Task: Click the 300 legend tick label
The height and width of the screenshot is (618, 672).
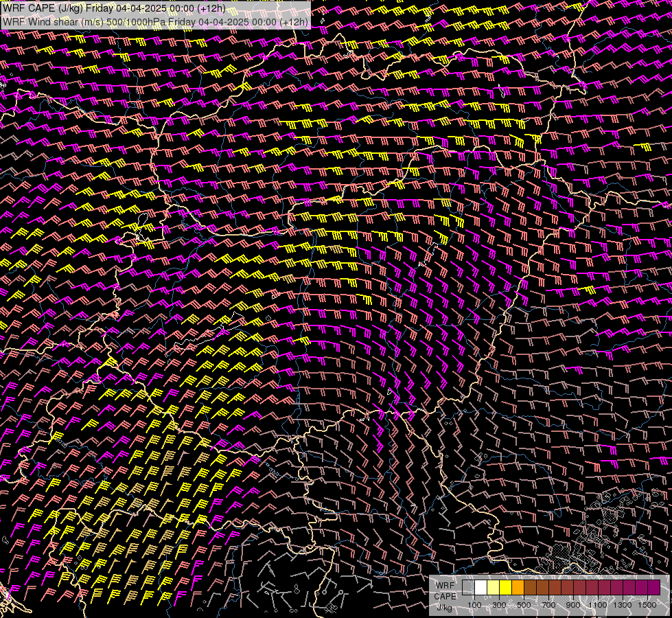Action: 499,605
